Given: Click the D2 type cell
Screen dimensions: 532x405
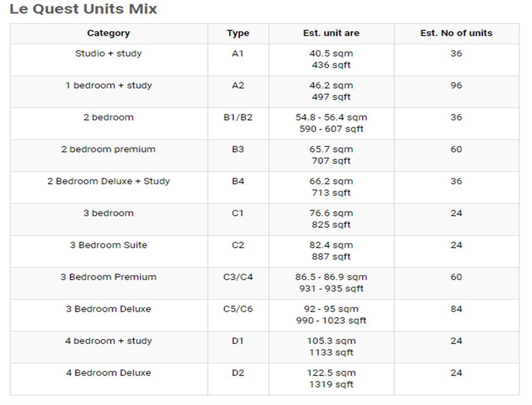Looking at the screenshot, I should [x=238, y=373].
